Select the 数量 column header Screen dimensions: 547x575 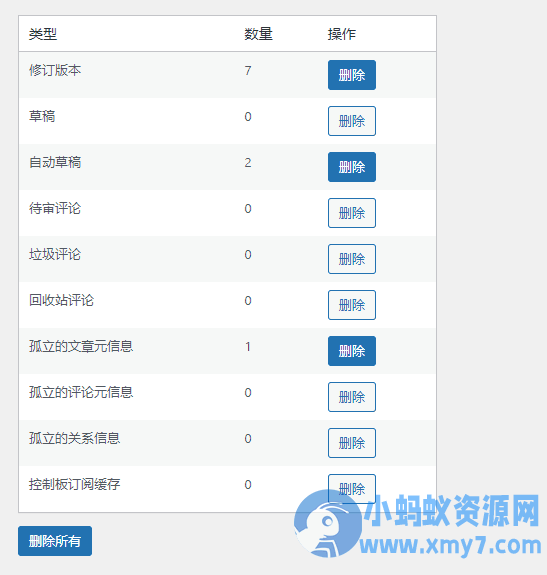(x=258, y=34)
